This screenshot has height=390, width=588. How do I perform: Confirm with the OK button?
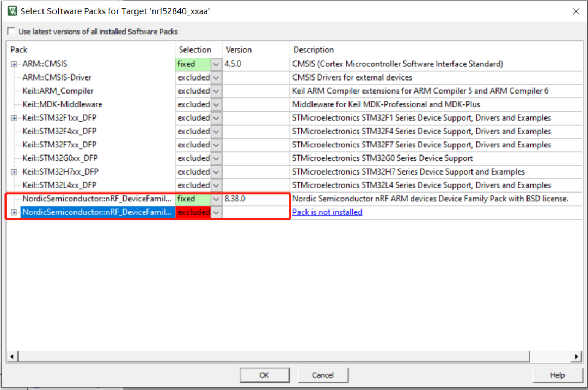tap(265, 375)
